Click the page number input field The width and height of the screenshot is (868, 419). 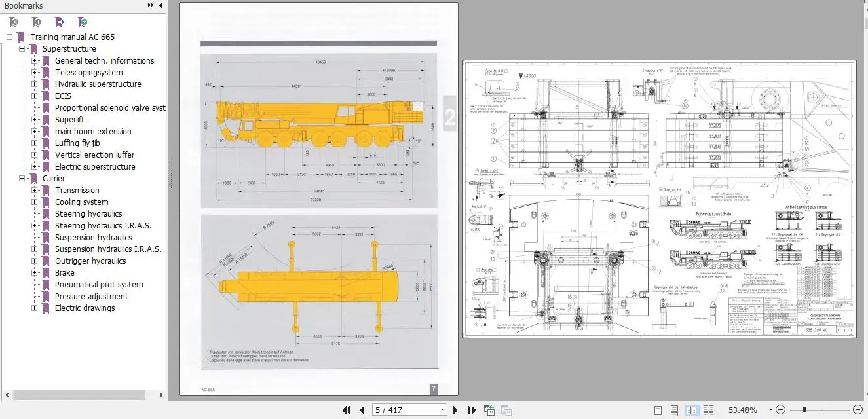[x=405, y=410]
